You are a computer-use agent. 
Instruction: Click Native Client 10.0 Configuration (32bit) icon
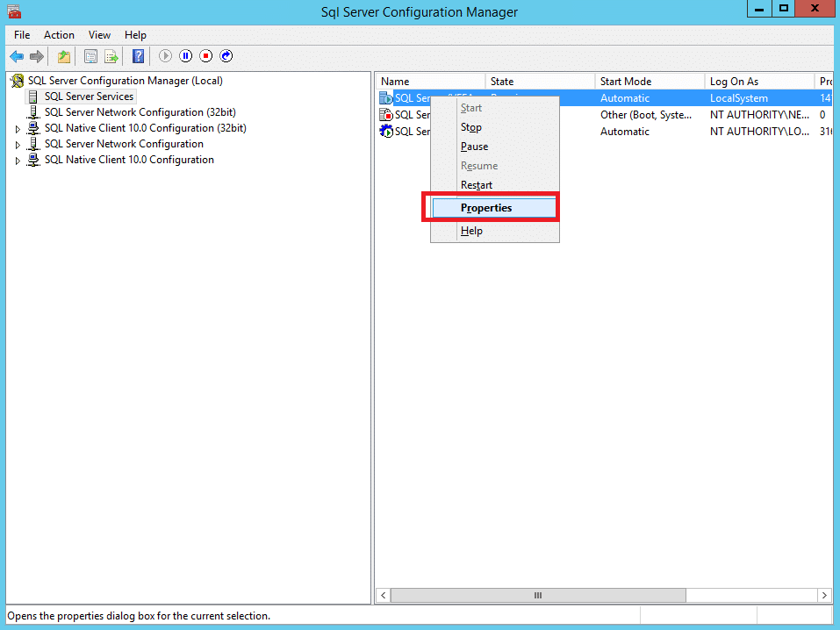click(x=33, y=128)
